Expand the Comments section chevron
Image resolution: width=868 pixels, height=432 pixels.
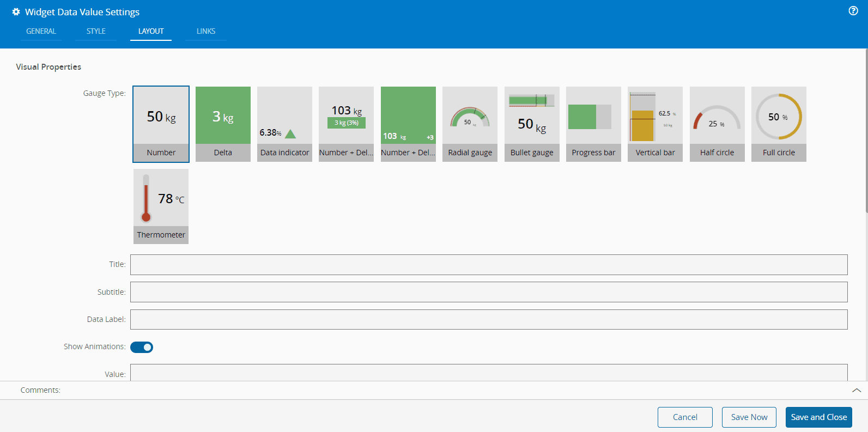coord(857,391)
